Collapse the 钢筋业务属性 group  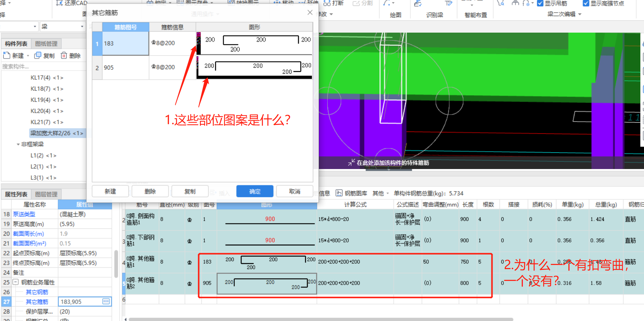click(x=16, y=282)
